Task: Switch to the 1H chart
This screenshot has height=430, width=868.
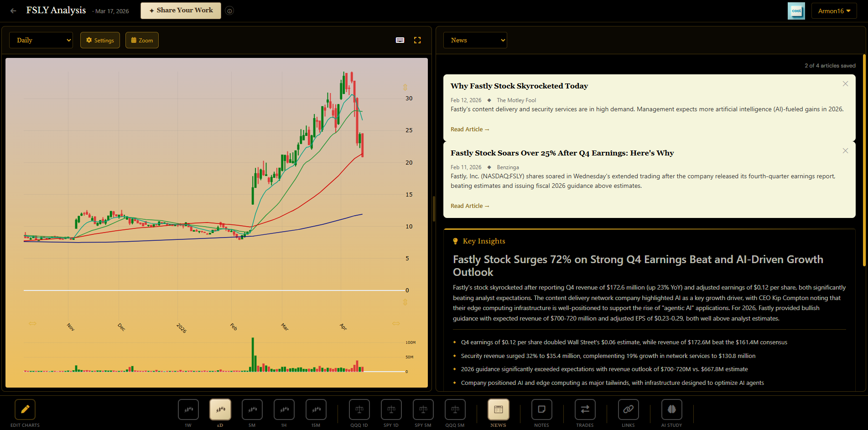Action: point(284,409)
